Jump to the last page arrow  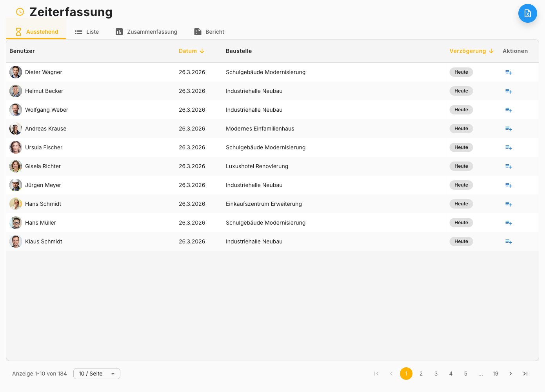coord(525,374)
